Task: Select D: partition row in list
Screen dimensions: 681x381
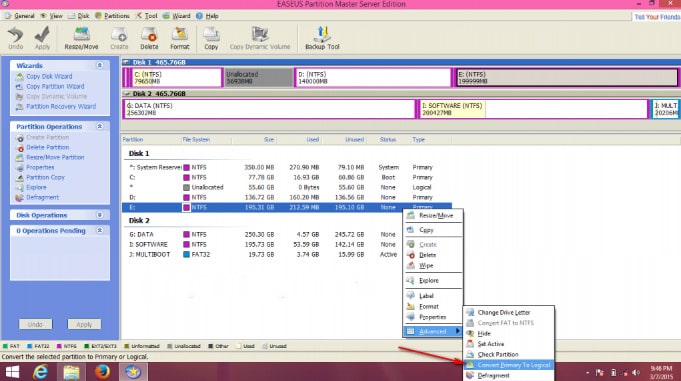Action: pos(287,197)
